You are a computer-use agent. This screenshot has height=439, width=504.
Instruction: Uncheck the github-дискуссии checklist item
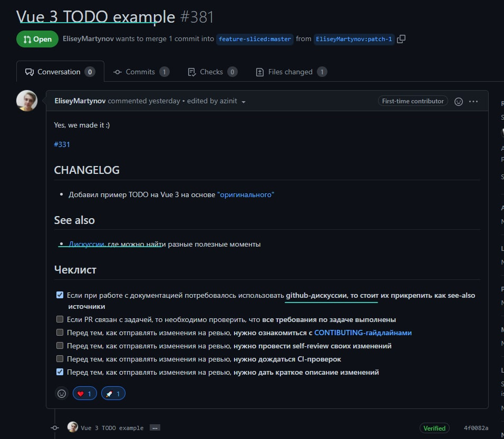(60, 295)
